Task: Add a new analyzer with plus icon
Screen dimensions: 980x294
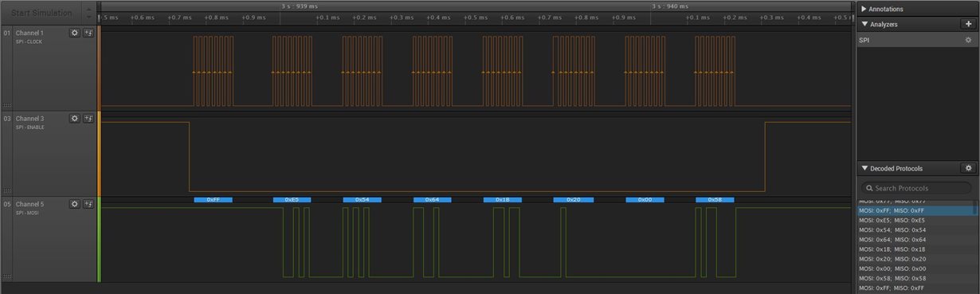Action: (x=968, y=25)
